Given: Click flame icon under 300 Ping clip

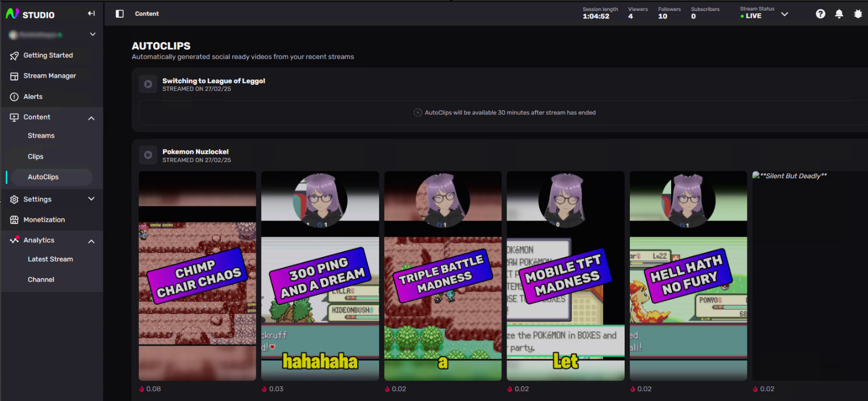Looking at the screenshot, I should [x=264, y=389].
